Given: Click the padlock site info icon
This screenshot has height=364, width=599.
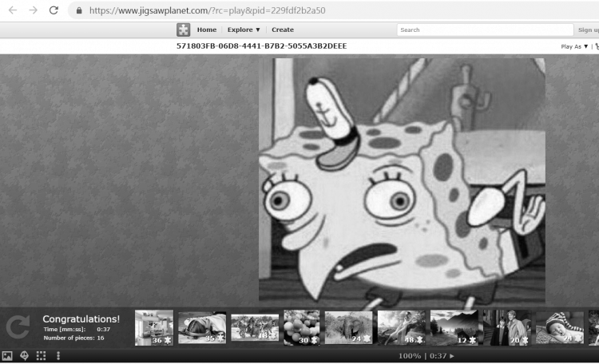Looking at the screenshot, I should pyautogui.click(x=79, y=10).
